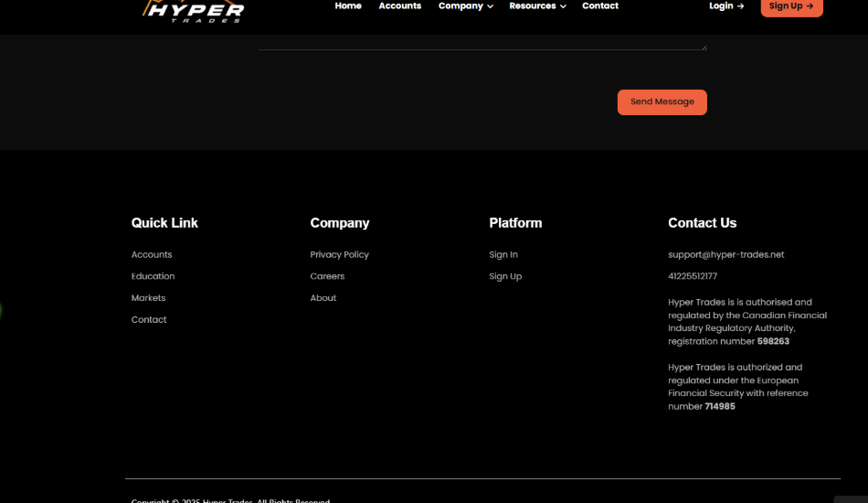Click the orange Sign Up button
Image resolution: width=868 pixels, height=503 pixels.
coord(791,7)
